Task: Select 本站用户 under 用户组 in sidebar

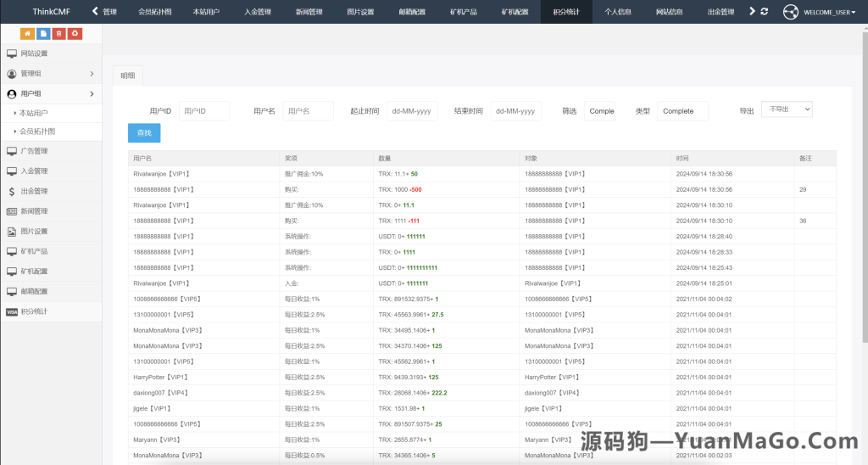Action: coord(51,113)
